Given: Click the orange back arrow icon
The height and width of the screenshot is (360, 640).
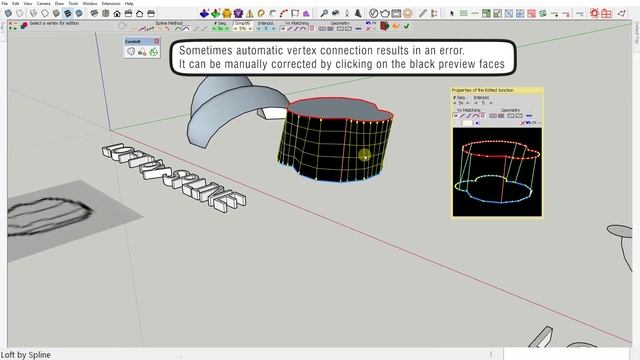Looking at the screenshot, I should tap(396, 26).
